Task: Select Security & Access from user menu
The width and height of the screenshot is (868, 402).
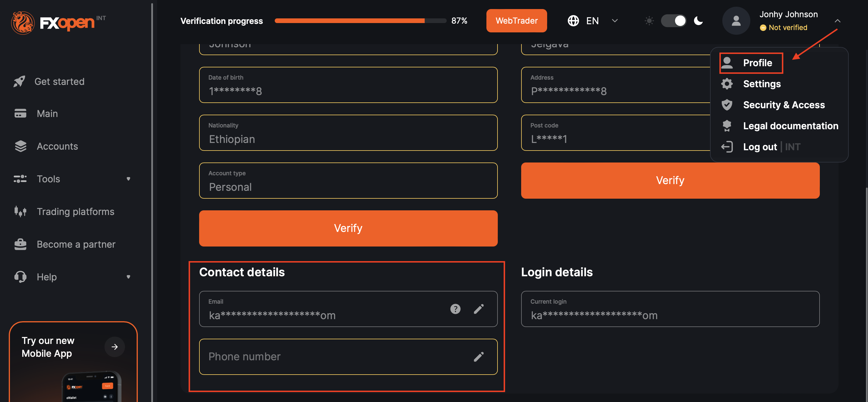Action: click(784, 105)
